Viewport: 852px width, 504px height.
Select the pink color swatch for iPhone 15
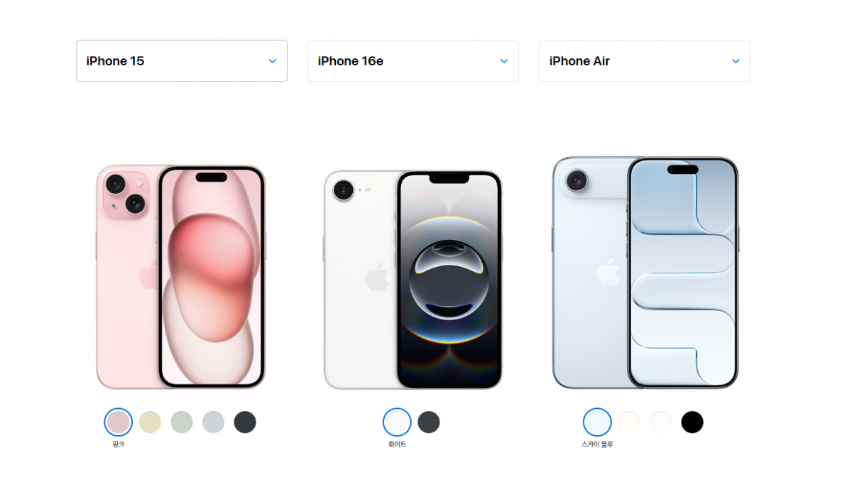118,422
